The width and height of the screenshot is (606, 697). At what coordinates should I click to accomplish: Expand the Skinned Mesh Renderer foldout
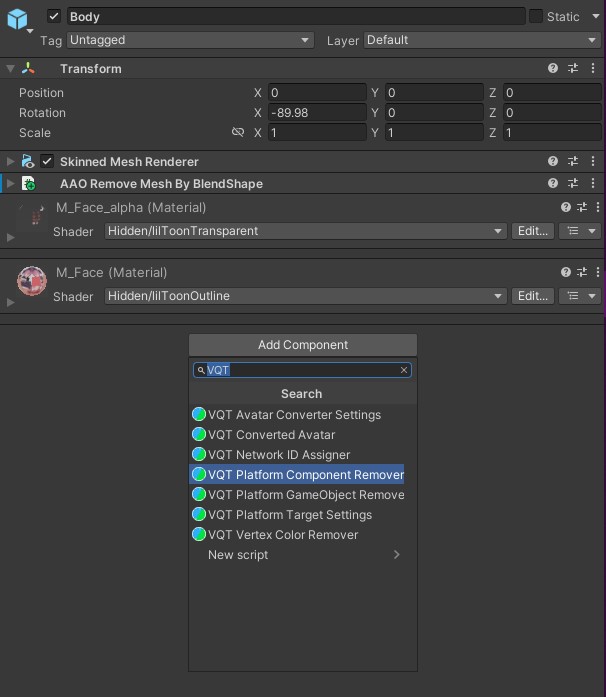[x=10, y=161]
